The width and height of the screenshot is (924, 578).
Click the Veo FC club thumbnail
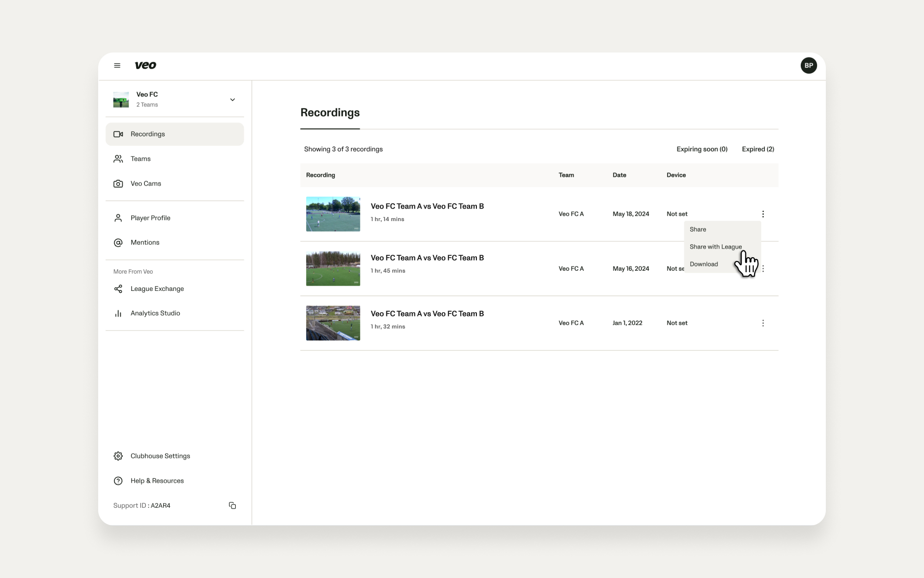[121, 100]
